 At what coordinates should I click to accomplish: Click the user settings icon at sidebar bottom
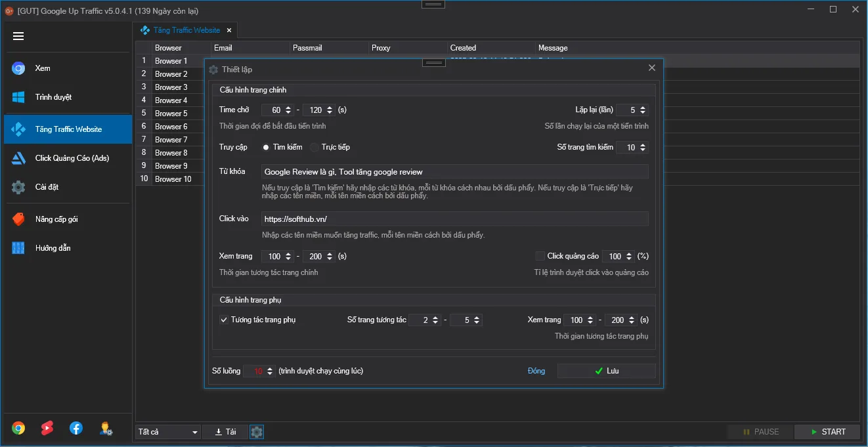point(106,429)
